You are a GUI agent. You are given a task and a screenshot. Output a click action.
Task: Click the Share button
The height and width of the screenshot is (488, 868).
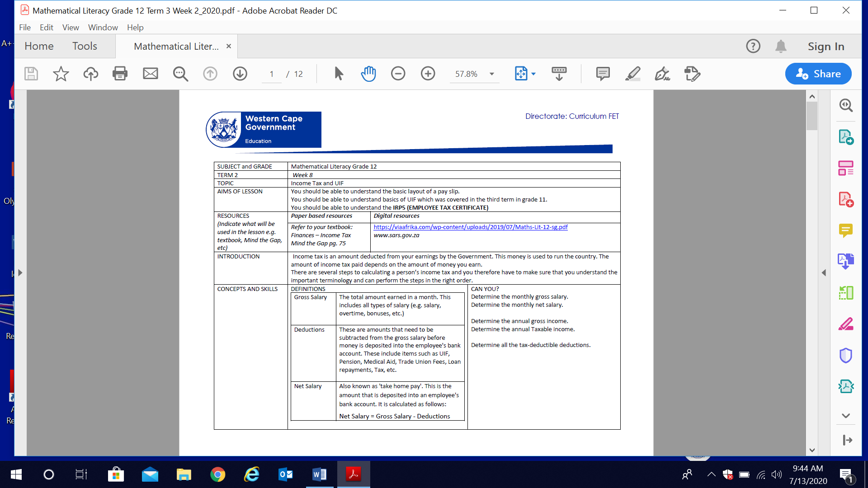tap(818, 74)
